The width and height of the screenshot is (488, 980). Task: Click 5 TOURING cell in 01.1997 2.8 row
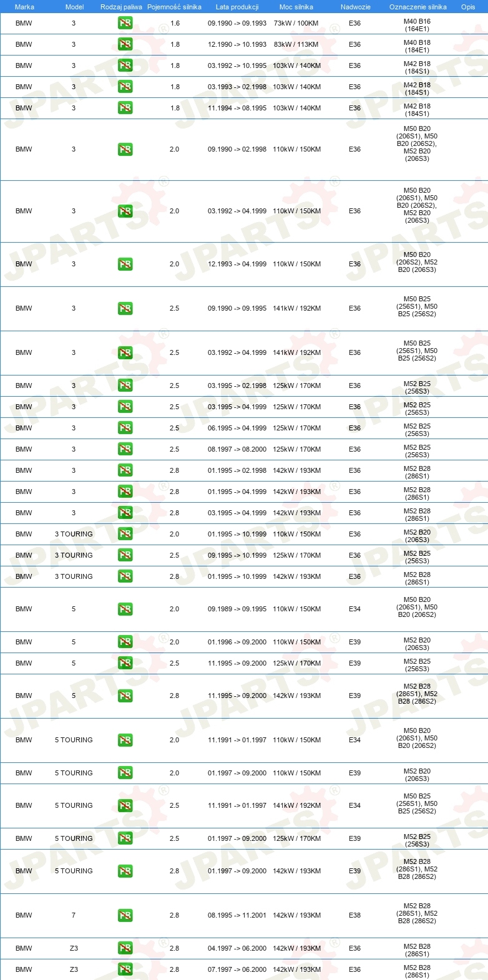pos(74,871)
